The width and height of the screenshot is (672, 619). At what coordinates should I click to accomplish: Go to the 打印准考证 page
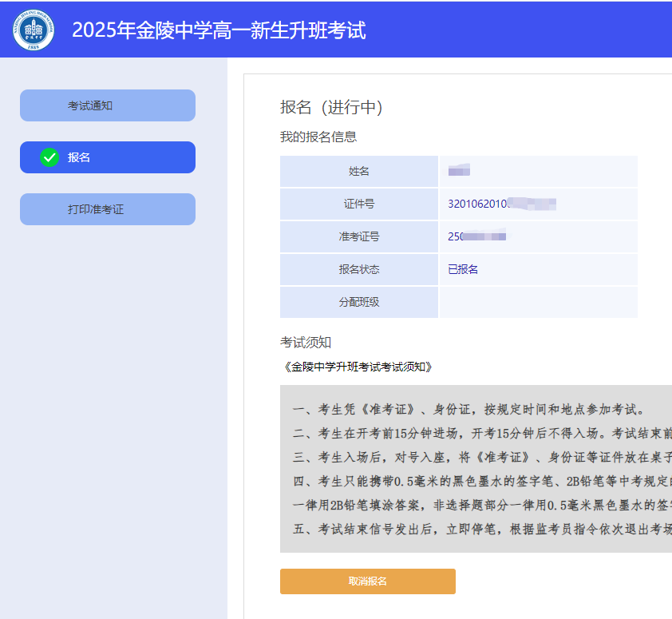107,209
